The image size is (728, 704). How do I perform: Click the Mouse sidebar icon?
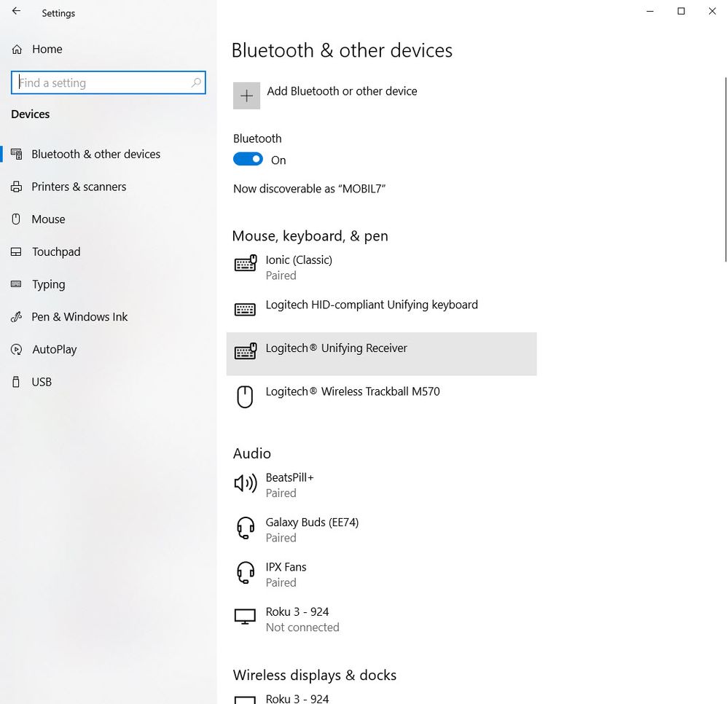point(16,219)
